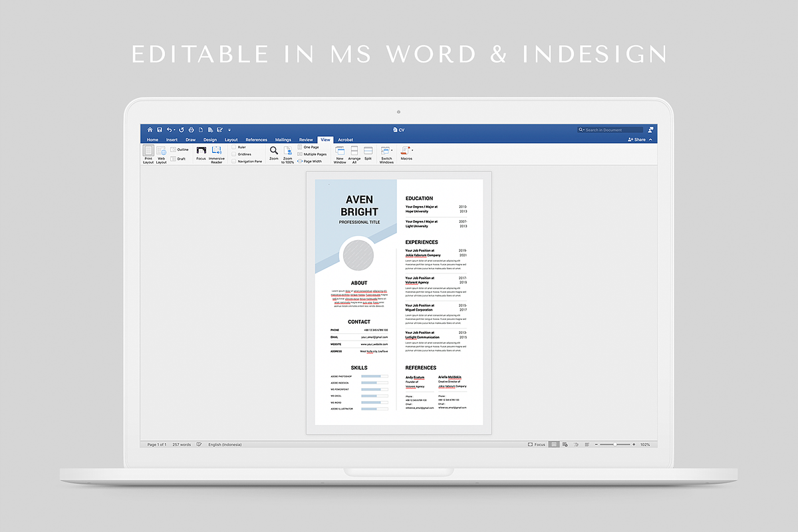The width and height of the screenshot is (798, 532).
Task: Switch to Web Layout view
Action: pyautogui.click(x=162, y=155)
